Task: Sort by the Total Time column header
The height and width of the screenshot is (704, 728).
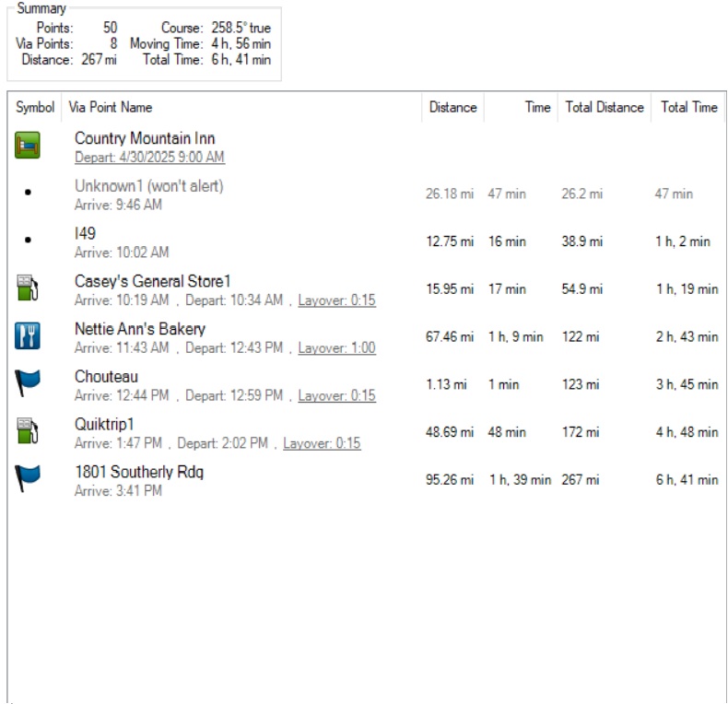Action: coord(688,107)
